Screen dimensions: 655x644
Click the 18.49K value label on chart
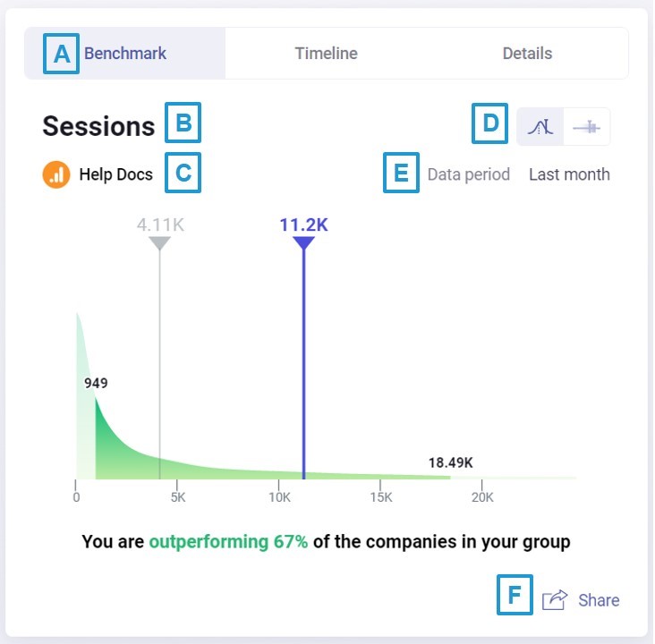(x=450, y=462)
